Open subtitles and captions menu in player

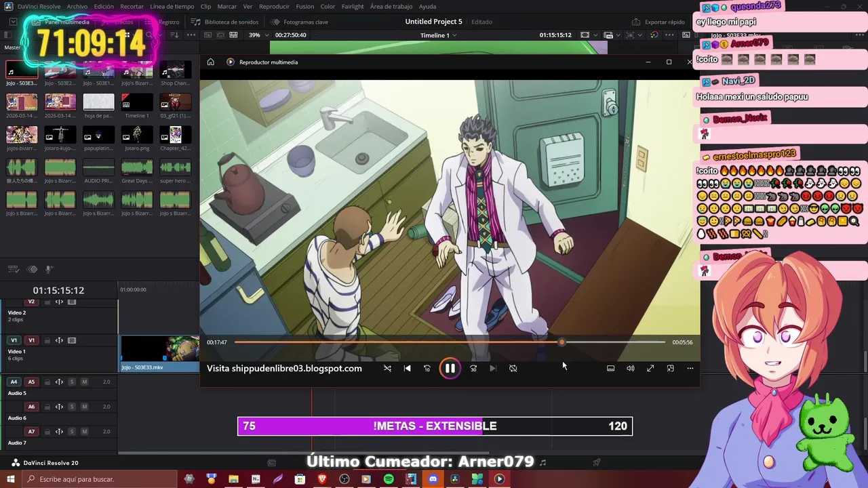tap(610, 368)
